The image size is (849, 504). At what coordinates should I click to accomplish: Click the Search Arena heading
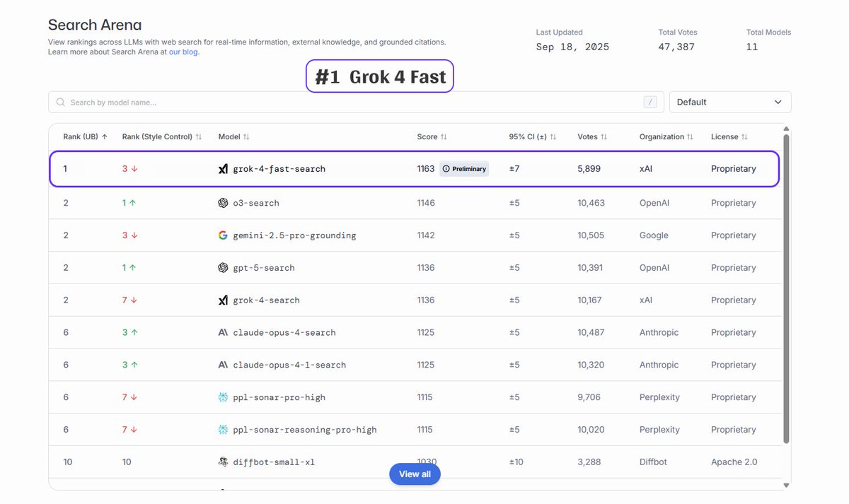click(95, 25)
